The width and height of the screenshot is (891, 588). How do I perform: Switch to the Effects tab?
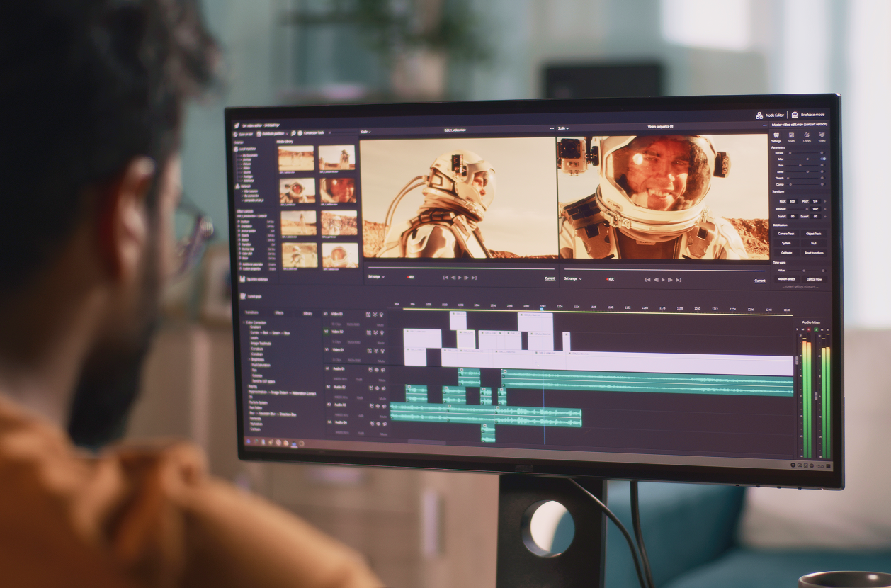(279, 312)
